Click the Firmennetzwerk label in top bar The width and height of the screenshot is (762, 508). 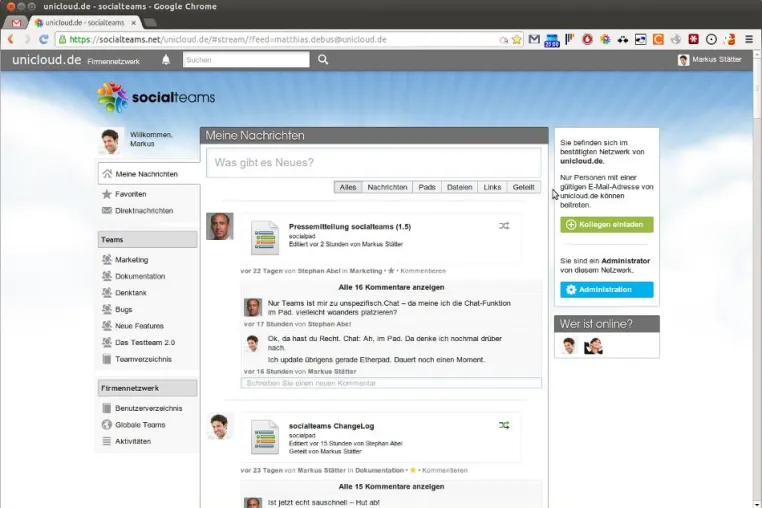[113, 61]
